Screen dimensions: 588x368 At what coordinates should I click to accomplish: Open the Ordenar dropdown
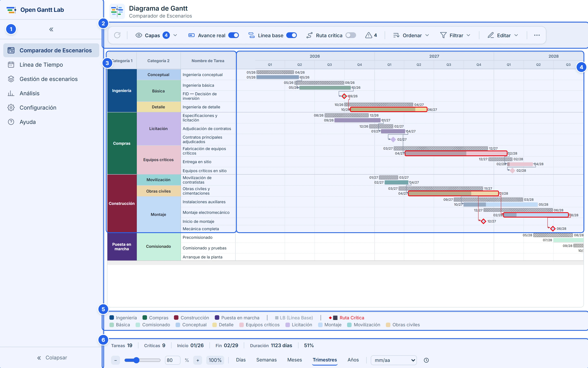click(411, 35)
